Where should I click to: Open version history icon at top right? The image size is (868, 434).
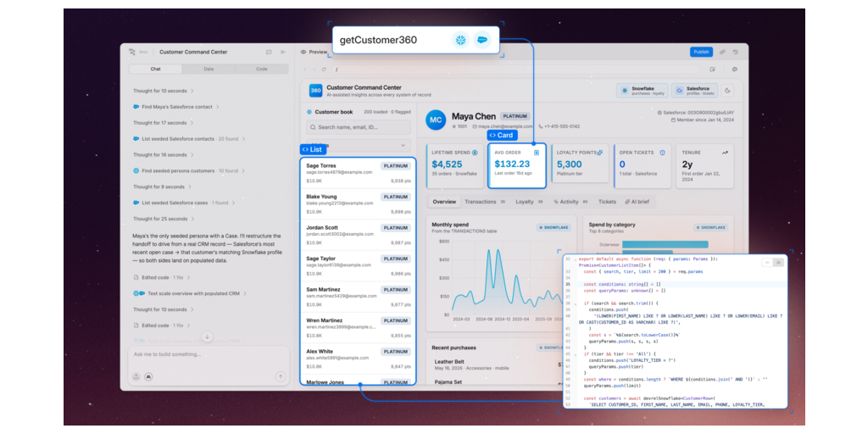coord(736,52)
